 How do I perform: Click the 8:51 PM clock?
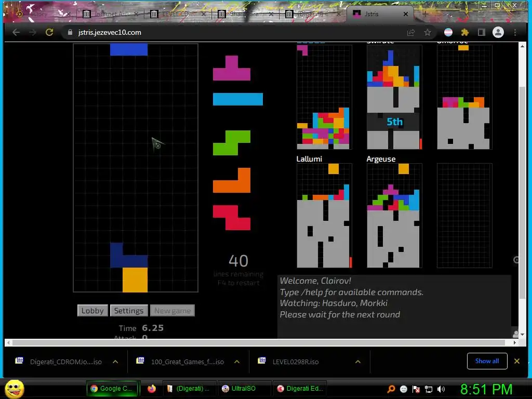pyautogui.click(x=486, y=389)
